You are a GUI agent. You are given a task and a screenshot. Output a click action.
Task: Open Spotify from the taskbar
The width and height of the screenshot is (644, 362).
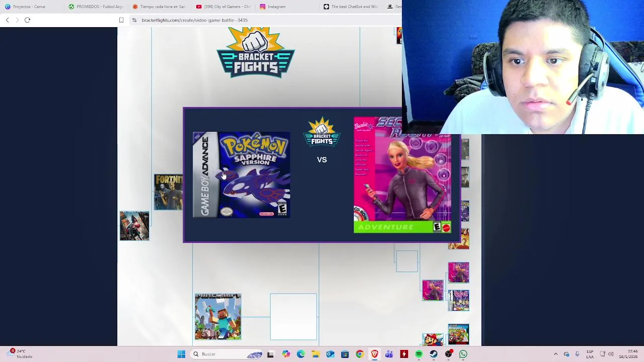419,354
